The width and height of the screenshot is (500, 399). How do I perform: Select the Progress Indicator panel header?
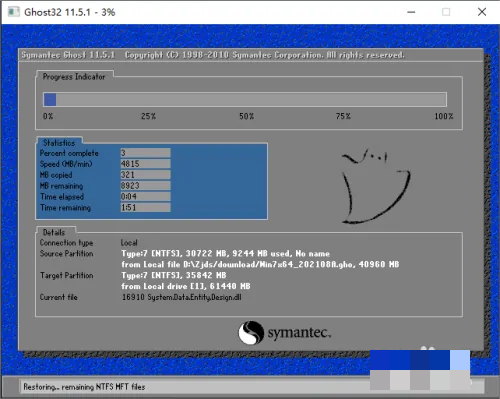tap(74, 77)
